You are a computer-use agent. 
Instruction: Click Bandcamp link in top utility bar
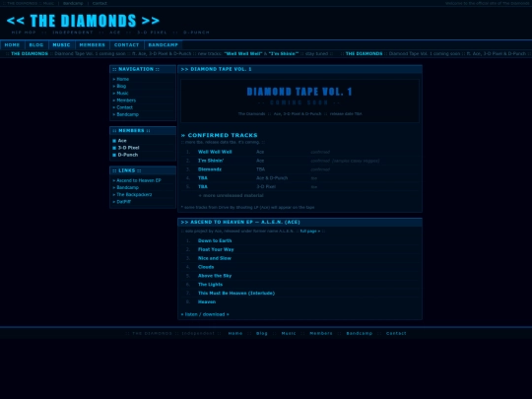click(73, 3)
